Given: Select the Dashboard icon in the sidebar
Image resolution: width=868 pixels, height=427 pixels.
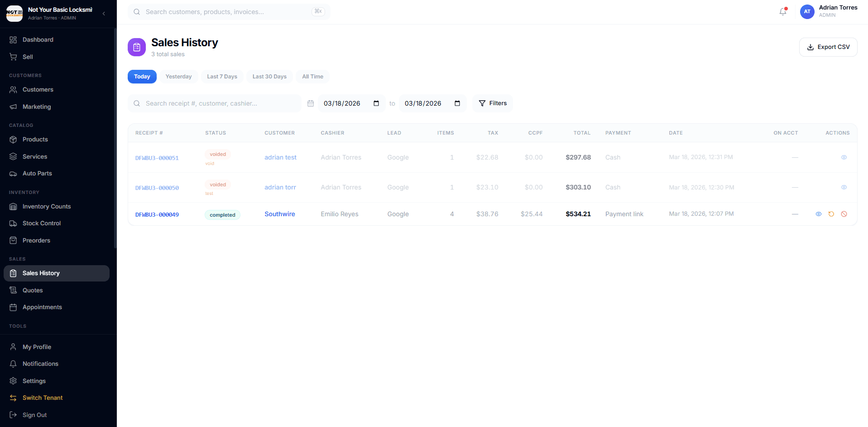Looking at the screenshot, I should (13, 39).
